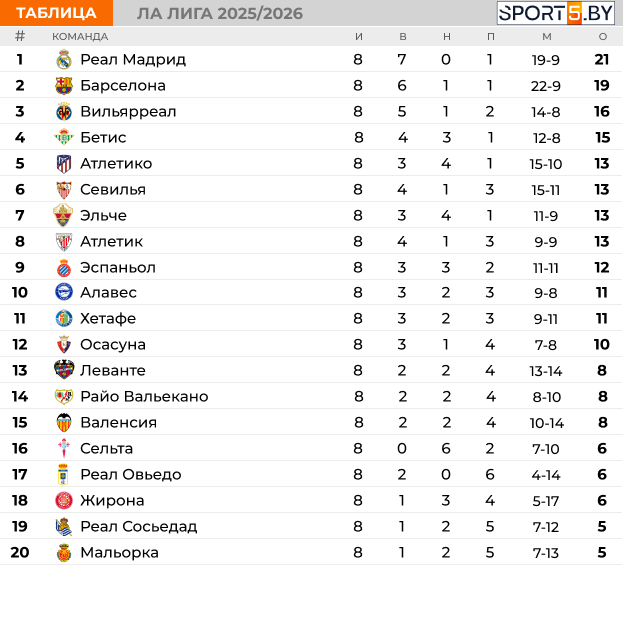Click the Girona club crest
Screen dimensions: 623x640
64,501
